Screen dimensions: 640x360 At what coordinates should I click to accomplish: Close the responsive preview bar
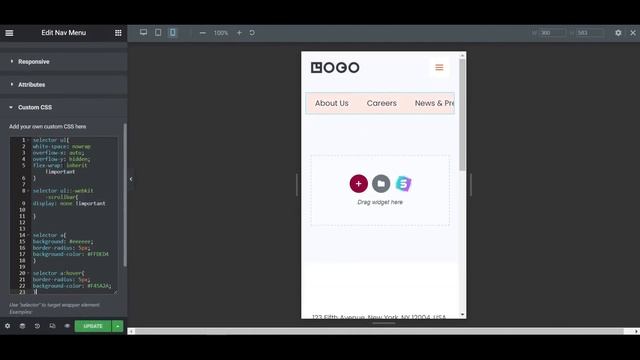point(633,33)
